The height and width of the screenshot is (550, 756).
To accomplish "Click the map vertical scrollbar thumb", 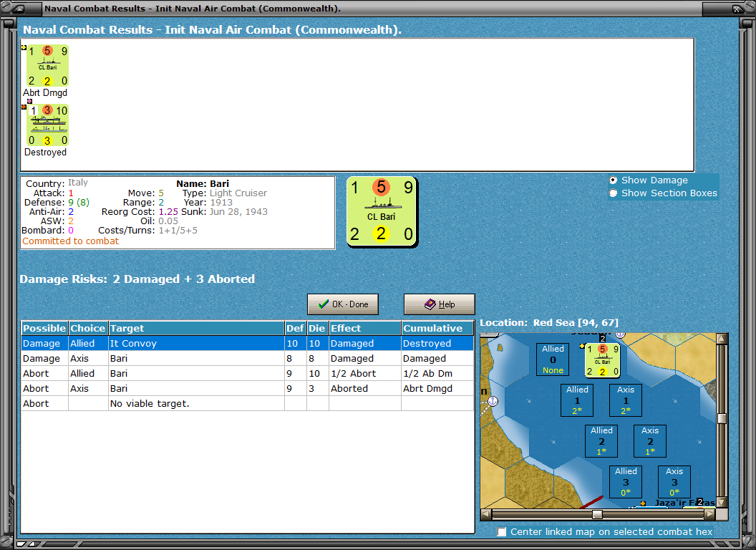I will point(722,418).
